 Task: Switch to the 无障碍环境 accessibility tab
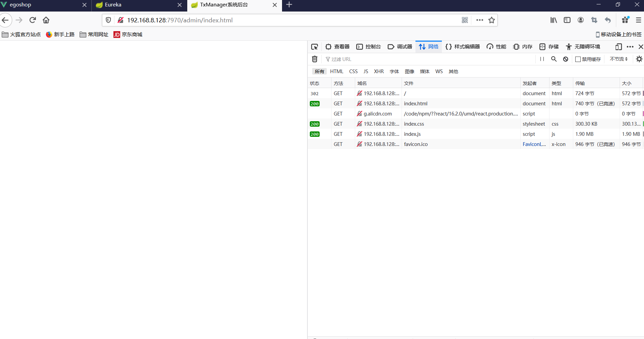[583, 47]
